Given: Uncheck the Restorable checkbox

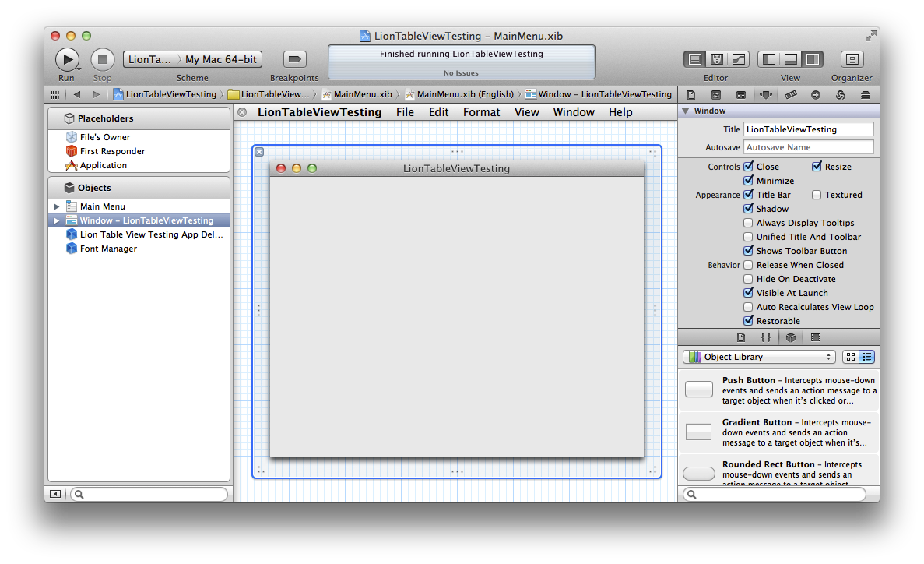Looking at the screenshot, I should pyautogui.click(x=748, y=321).
